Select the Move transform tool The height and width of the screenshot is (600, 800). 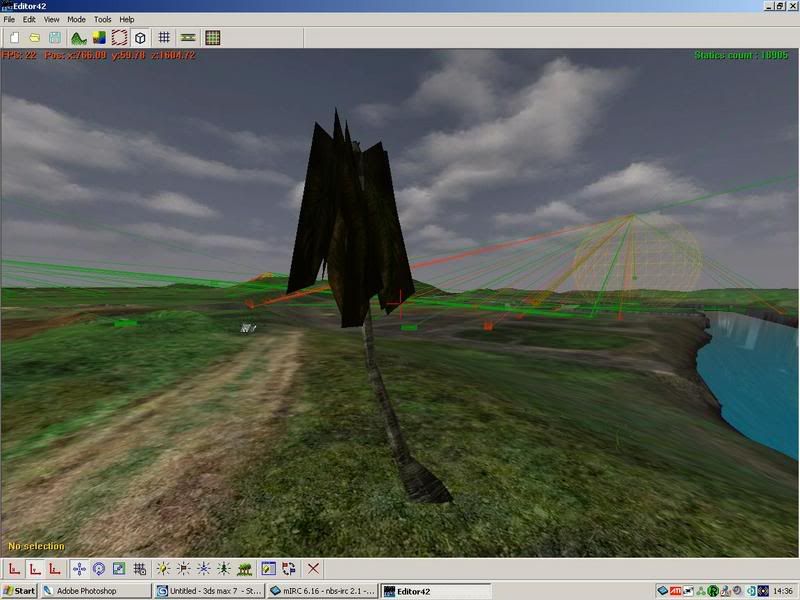79,568
